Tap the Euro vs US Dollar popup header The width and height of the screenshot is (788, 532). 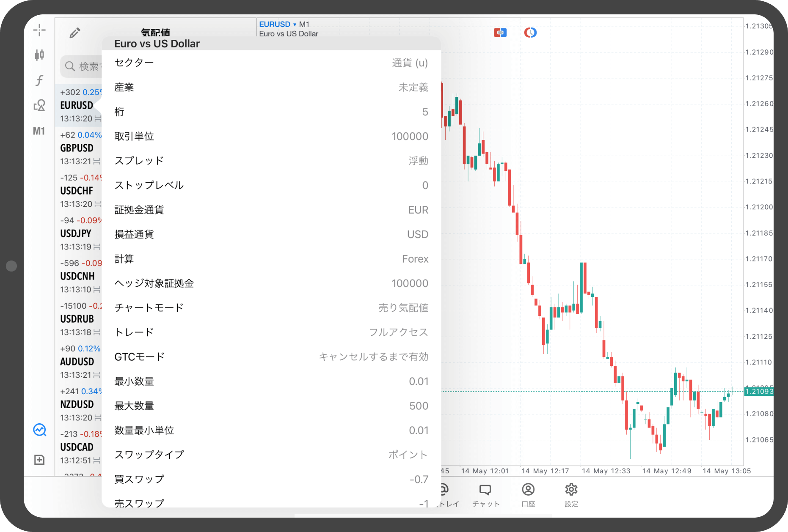(271, 44)
